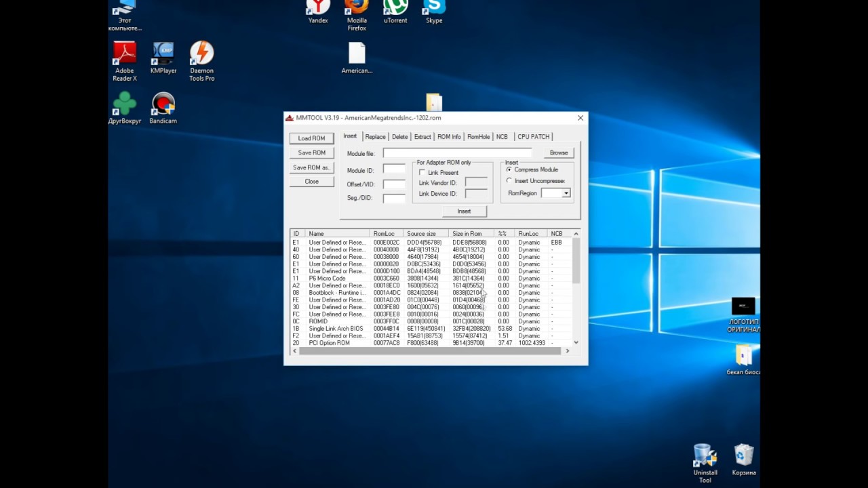Select the Daemon Tools Pro icon
The height and width of the screenshot is (488, 868).
pos(201,61)
